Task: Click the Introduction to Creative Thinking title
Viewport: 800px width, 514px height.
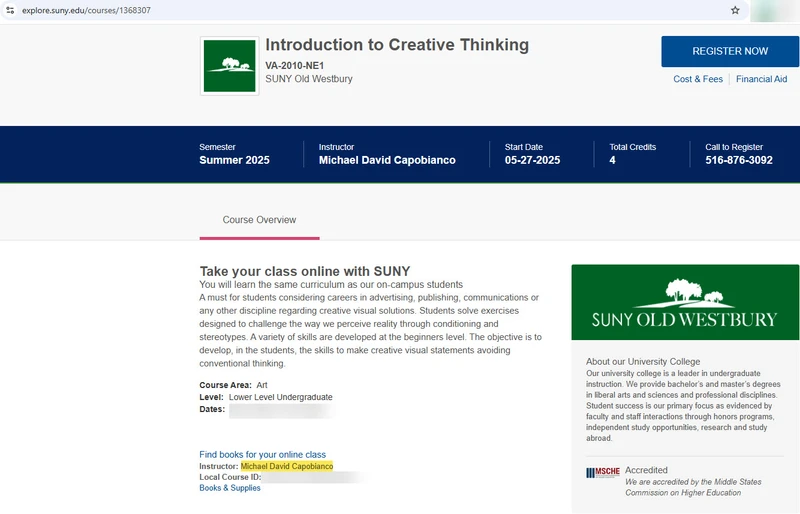Action: [397, 45]
